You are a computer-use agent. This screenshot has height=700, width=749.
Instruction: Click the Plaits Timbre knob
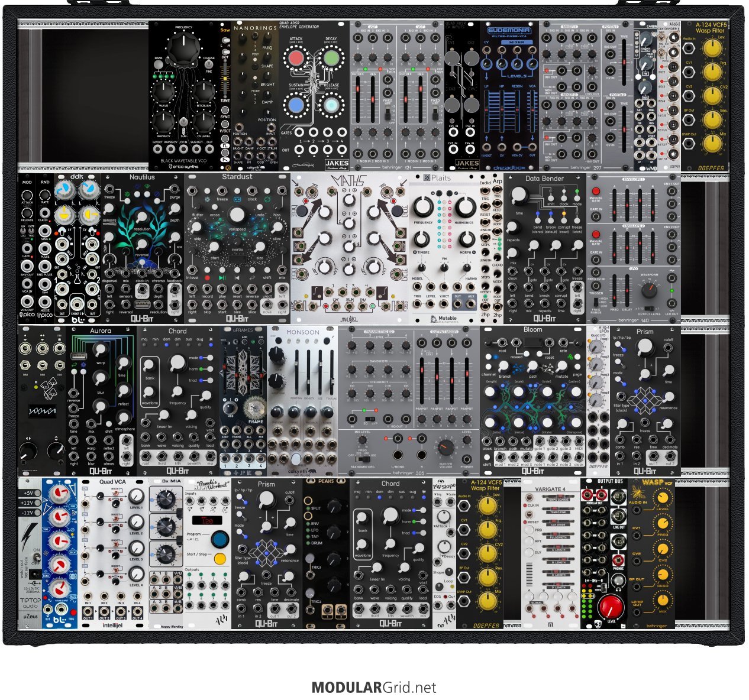coord(421,239)
